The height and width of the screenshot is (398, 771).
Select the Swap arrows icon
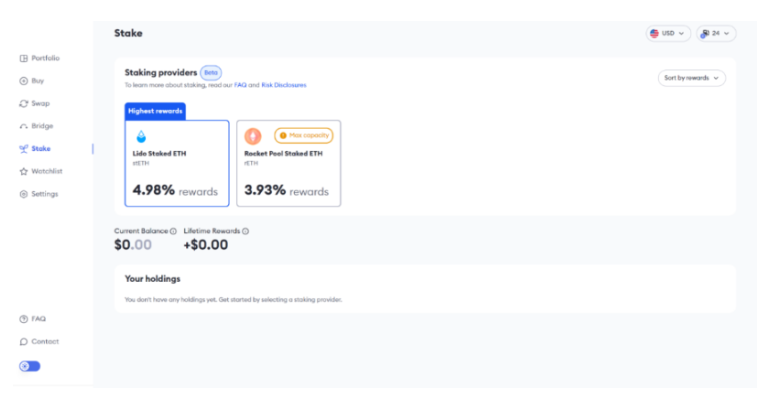[24, 103]
